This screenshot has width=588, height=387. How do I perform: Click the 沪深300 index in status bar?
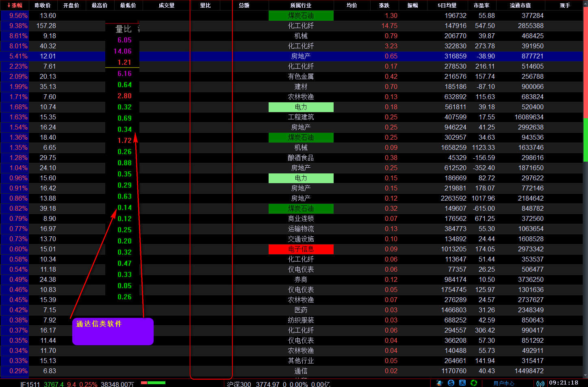click(x=239, y=384)
